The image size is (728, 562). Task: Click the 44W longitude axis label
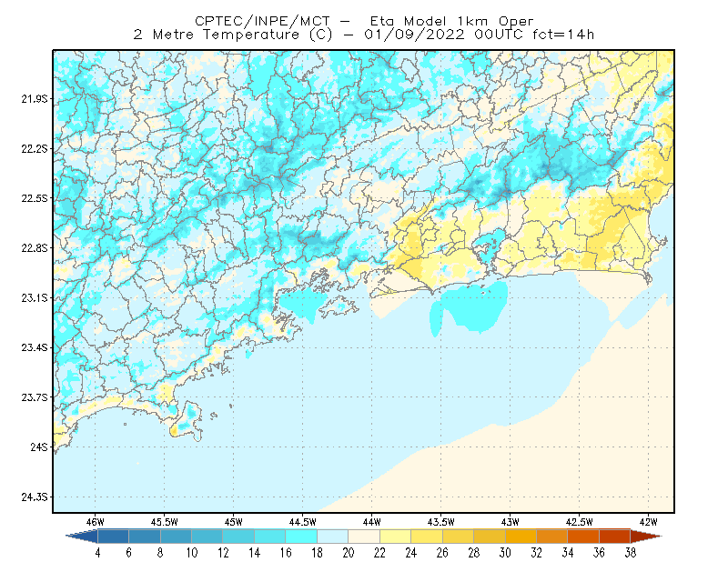[x=371, y=522]
